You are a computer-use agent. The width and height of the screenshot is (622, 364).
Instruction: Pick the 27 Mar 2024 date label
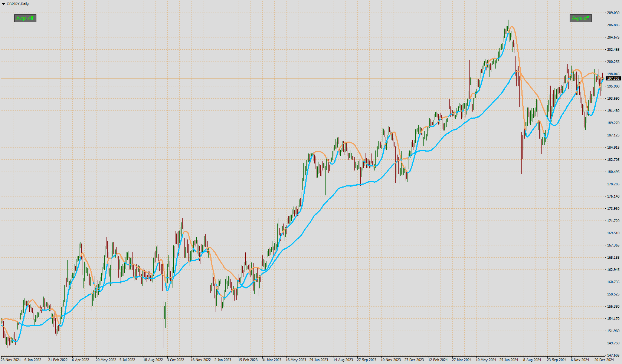click(462, 360)
